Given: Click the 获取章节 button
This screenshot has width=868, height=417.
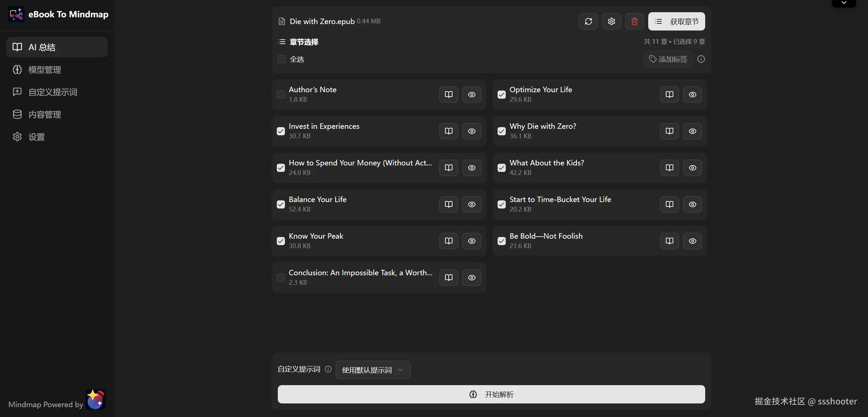Looking at the screenshot, I should pyautogui.click(x=676, y=21).
